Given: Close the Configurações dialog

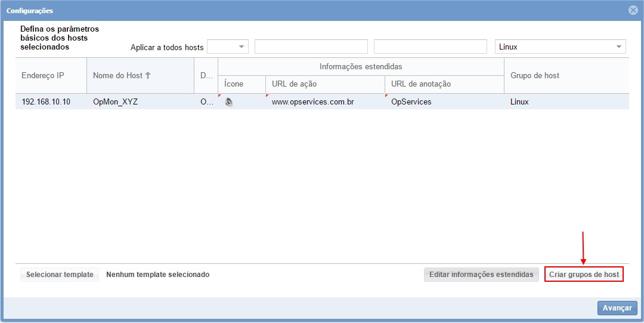Looking at the screenshot, I should [633, 10].
